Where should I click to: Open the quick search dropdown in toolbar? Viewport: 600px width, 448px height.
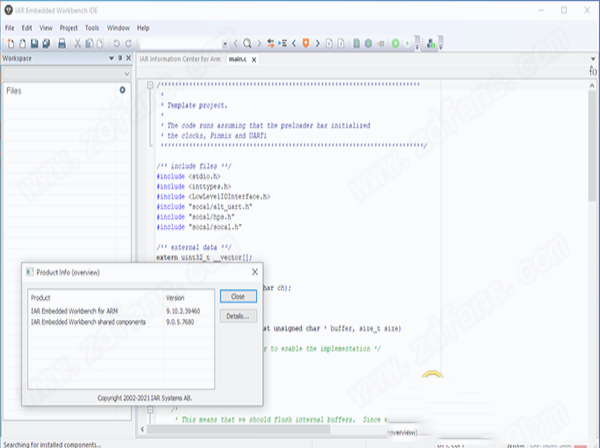tap(226, 44)
